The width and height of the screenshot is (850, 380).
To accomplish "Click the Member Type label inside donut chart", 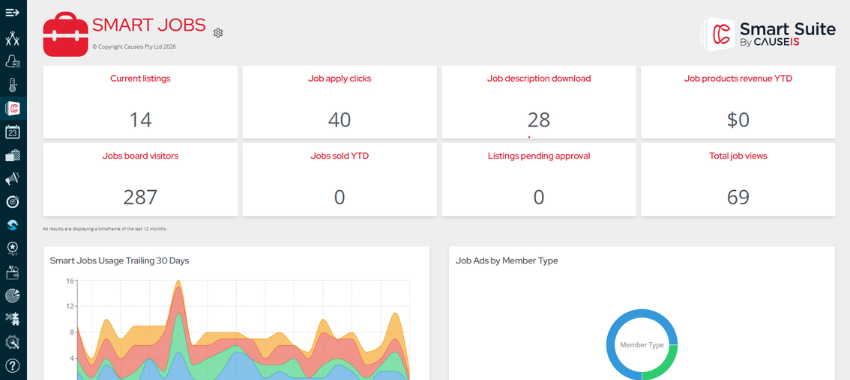I will click(x=642, y=345).
